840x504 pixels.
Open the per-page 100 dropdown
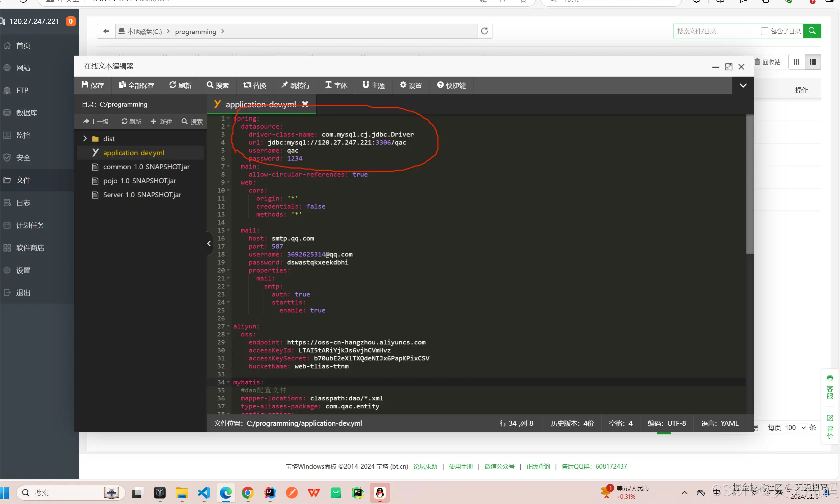click(x=795, y=428)
